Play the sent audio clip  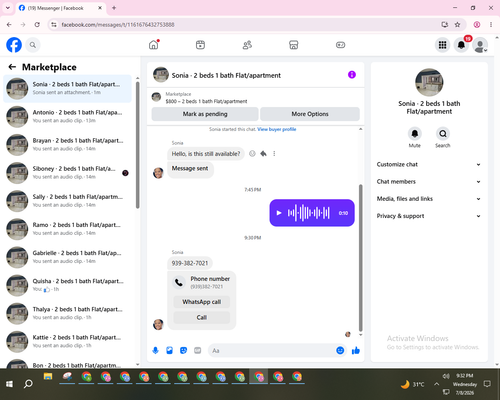(279, 213)
